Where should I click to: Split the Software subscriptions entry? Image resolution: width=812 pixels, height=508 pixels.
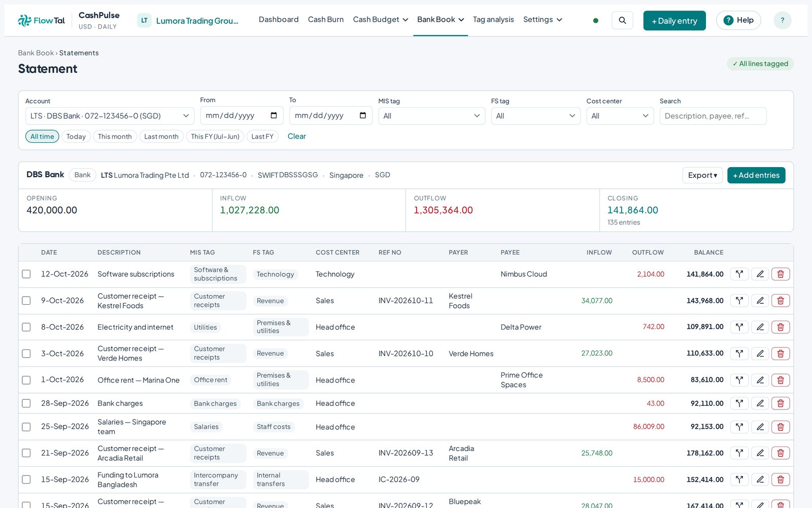739,274
